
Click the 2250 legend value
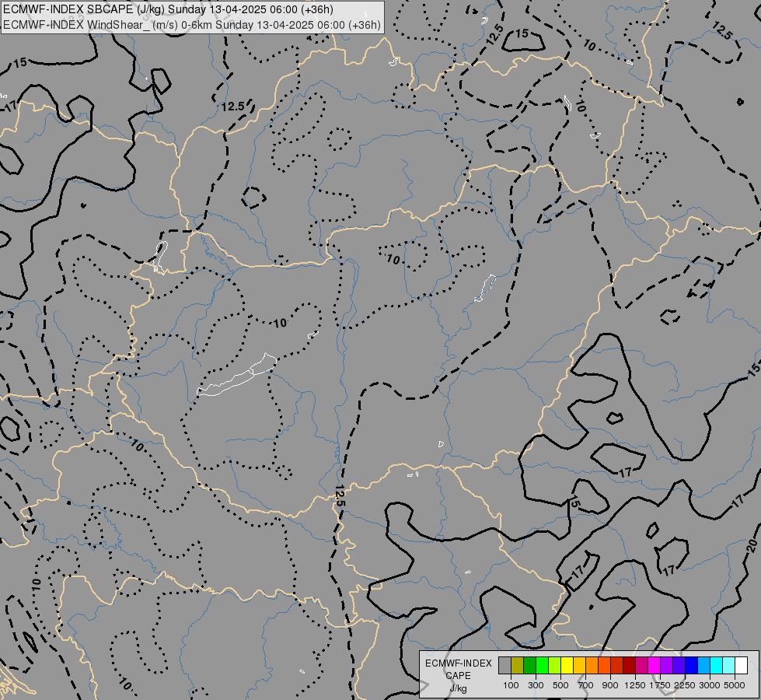click(x=685, y=685)
